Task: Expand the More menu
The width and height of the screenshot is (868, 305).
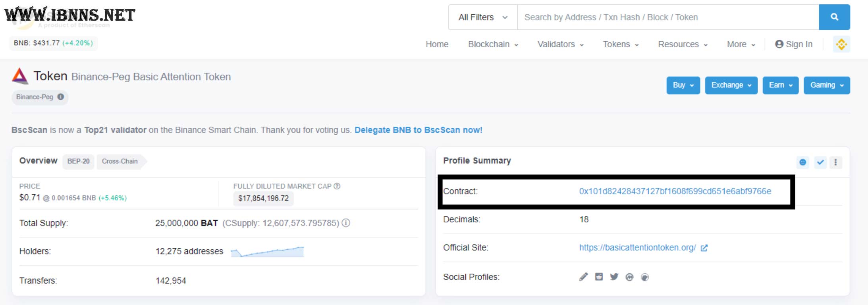Action: (741, 44)
